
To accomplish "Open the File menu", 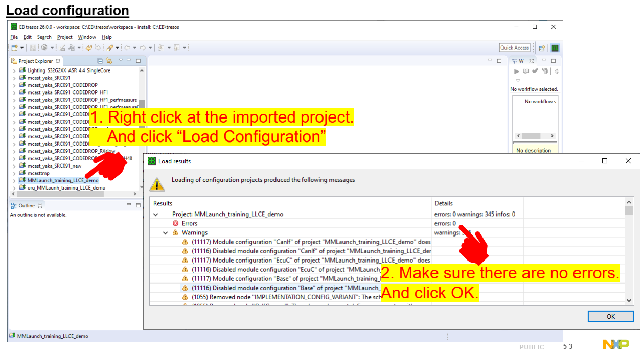I will coord(14,37).
